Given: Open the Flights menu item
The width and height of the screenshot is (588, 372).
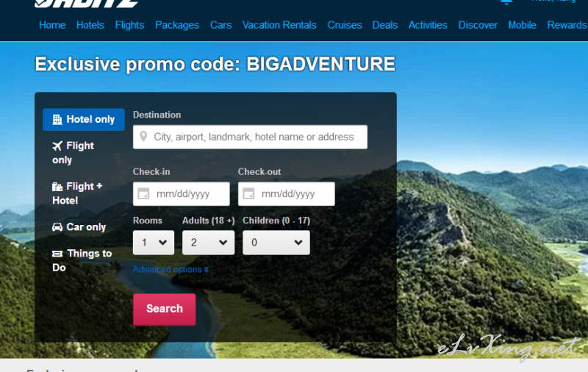Looking at the screenshot, I should [x=129, y=25].
